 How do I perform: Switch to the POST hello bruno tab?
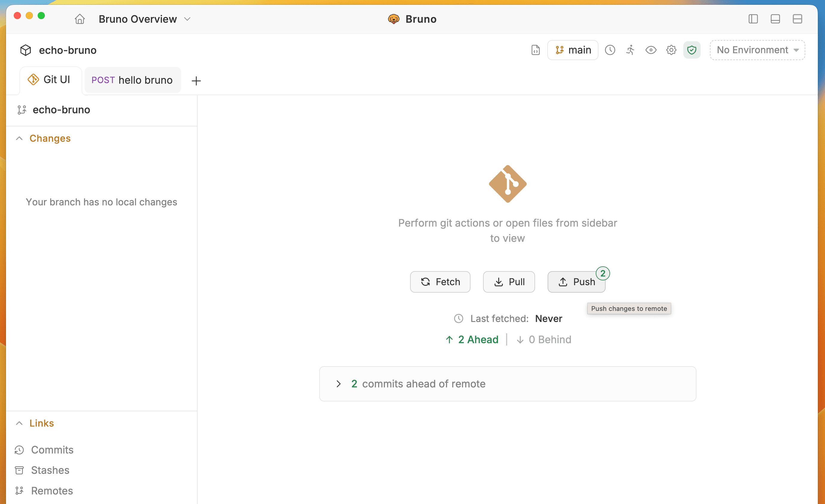(x=132, y=80)
